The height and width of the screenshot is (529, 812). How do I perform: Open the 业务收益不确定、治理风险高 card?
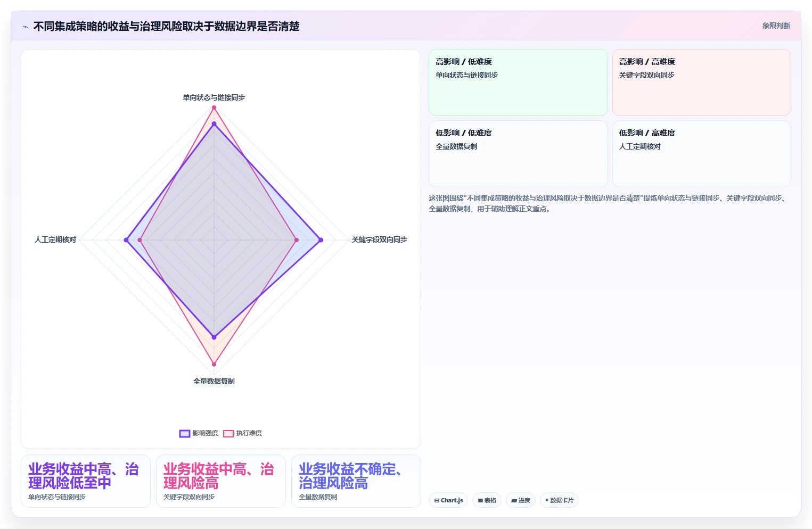coord(356,481)
